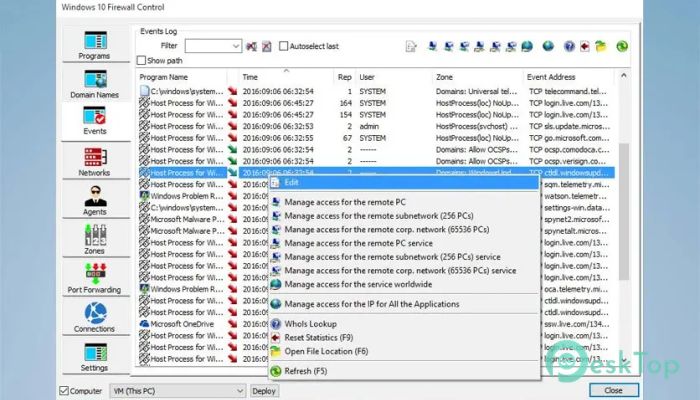Sort by Program Name column header
This screenshot has height=400, width=700.
click(182, 77)
